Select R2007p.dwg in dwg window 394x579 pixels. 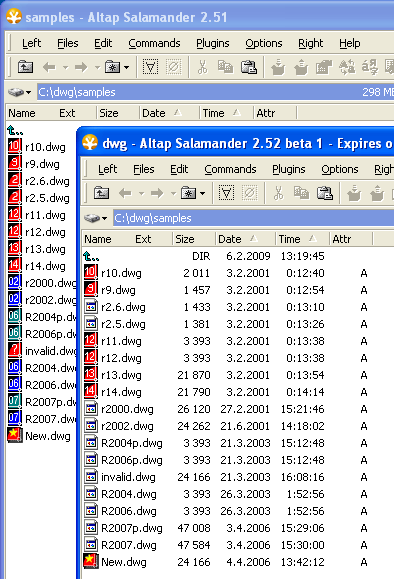pyautogui.click(x=132, y=528)
